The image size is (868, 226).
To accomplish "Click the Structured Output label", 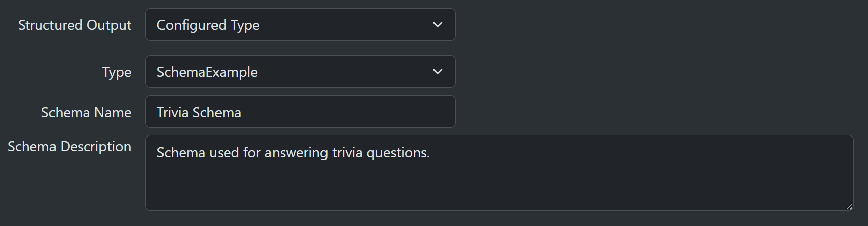I will [75, 25].
